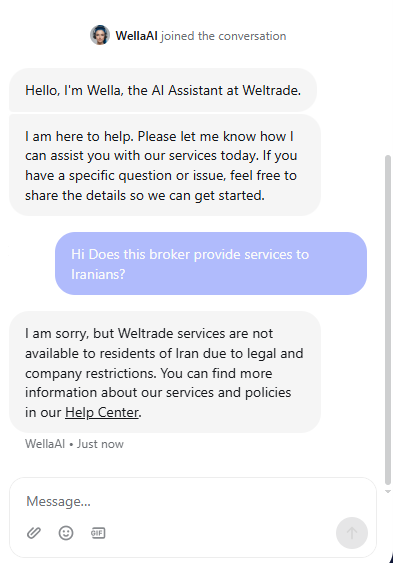This screenshot has height=563, width=393.
Task: Open the emoji picker smiley icon
Action: (66, 533)
